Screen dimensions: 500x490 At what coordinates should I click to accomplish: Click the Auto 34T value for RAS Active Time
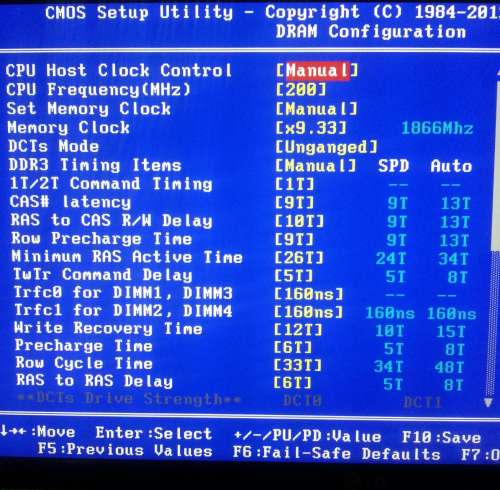click(x=454, y=259)
